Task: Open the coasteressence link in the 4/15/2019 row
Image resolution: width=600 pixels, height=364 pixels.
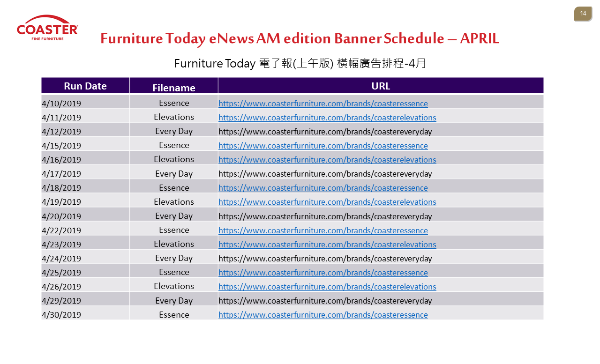Action: 323,146
